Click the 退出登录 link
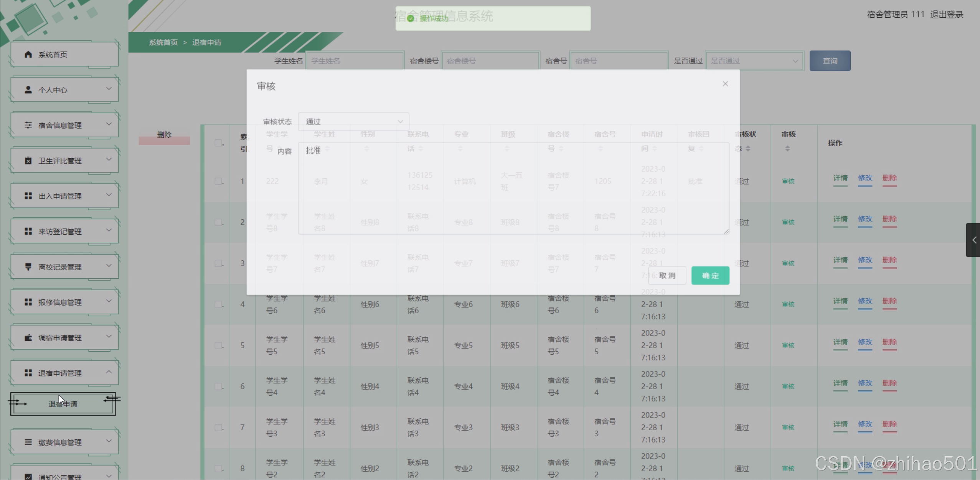 click(946, 15)
